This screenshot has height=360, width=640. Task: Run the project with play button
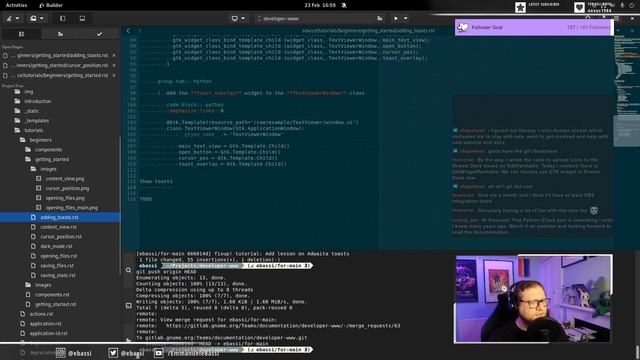tap(396, 18)
